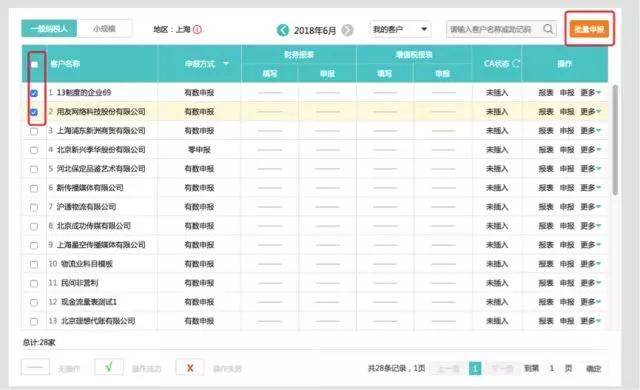This screenshot has width=640, height=390.
Task: Uncheck checkbox for row 1 13制度的企业69
Action: click(x=34, y=93)
